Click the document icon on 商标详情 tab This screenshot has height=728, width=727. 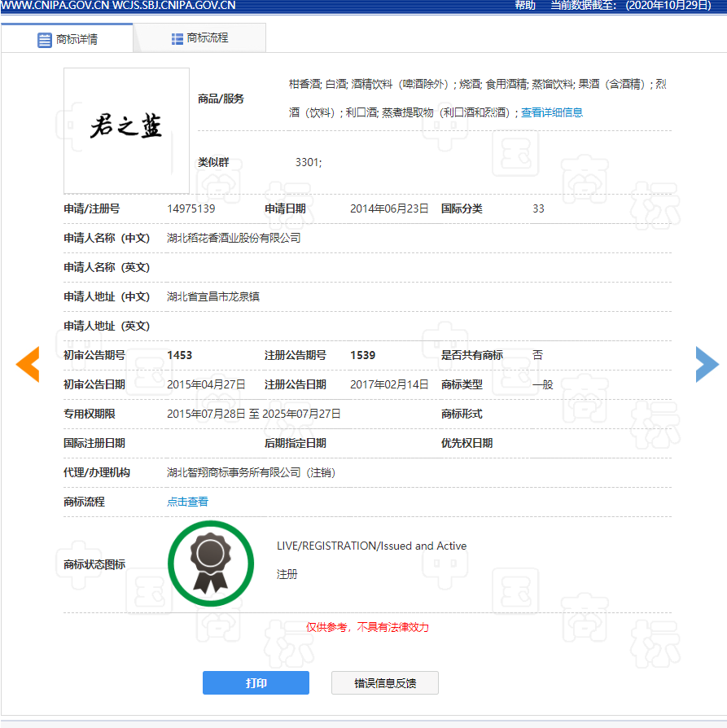point(45,39)
